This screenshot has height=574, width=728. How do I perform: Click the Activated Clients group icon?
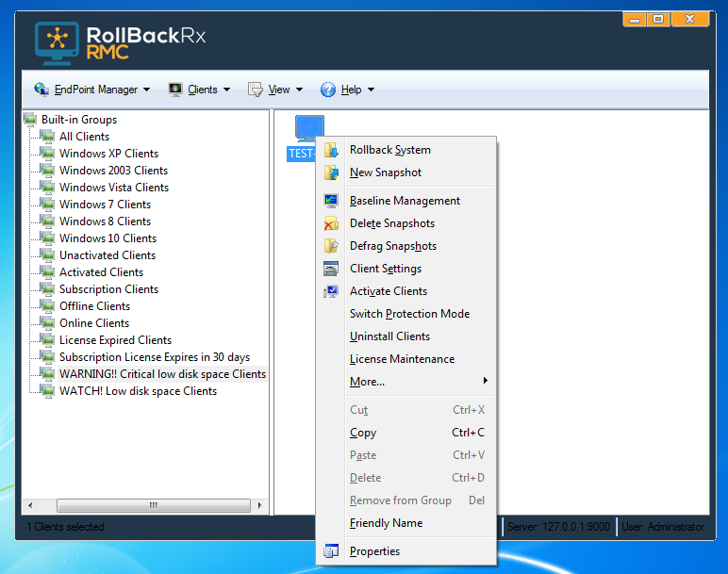(47, 271)
